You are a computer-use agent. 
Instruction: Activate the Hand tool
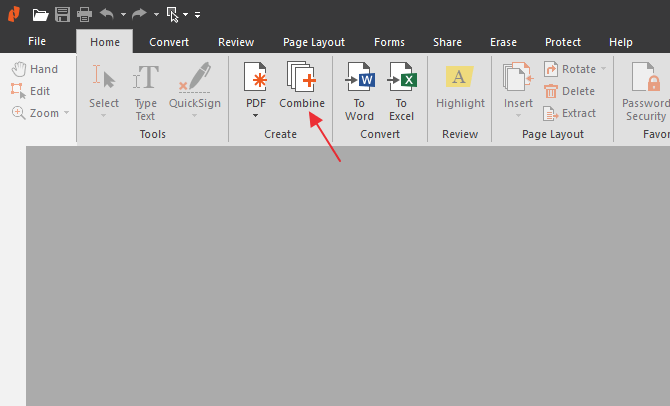point(35,69)
